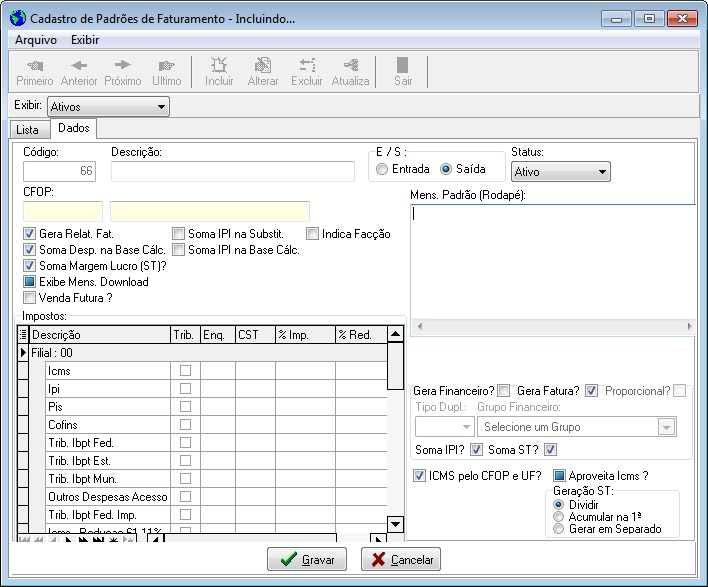
Task: Tick the Trib. checkbox for Ipi row
Action: 185,389
